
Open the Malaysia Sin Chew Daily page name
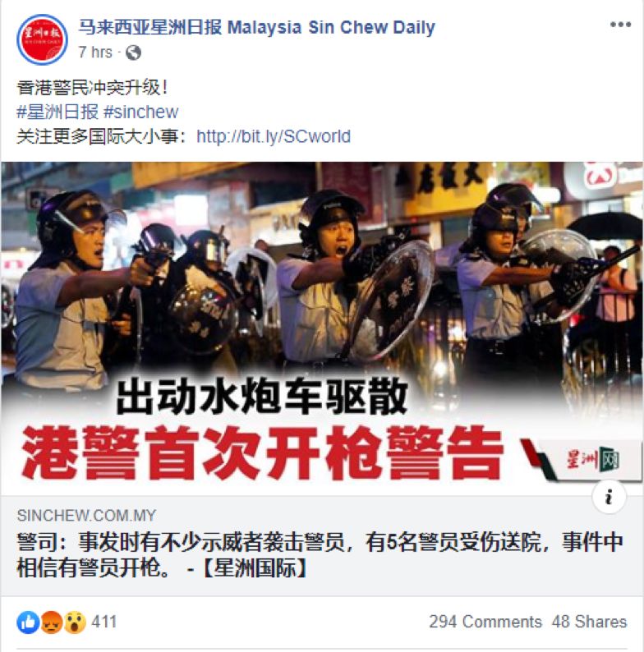[x=256, y=27]
